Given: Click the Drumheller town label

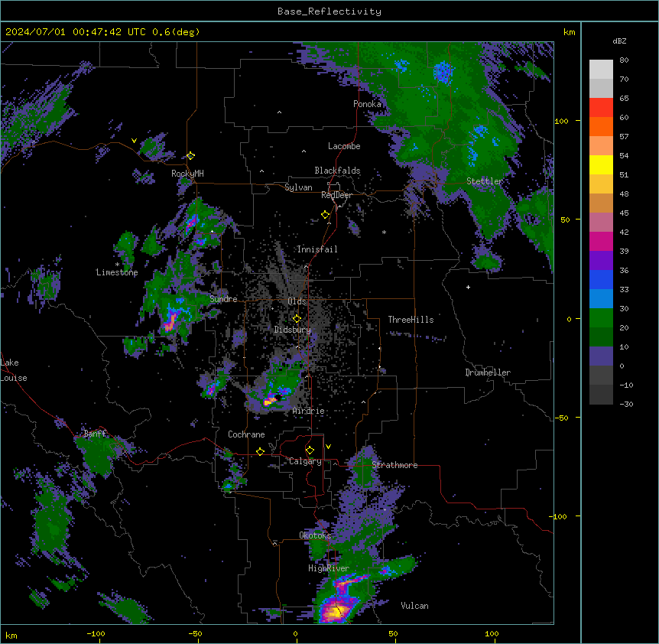Looking at the screenshot, I should pos(488,372).
